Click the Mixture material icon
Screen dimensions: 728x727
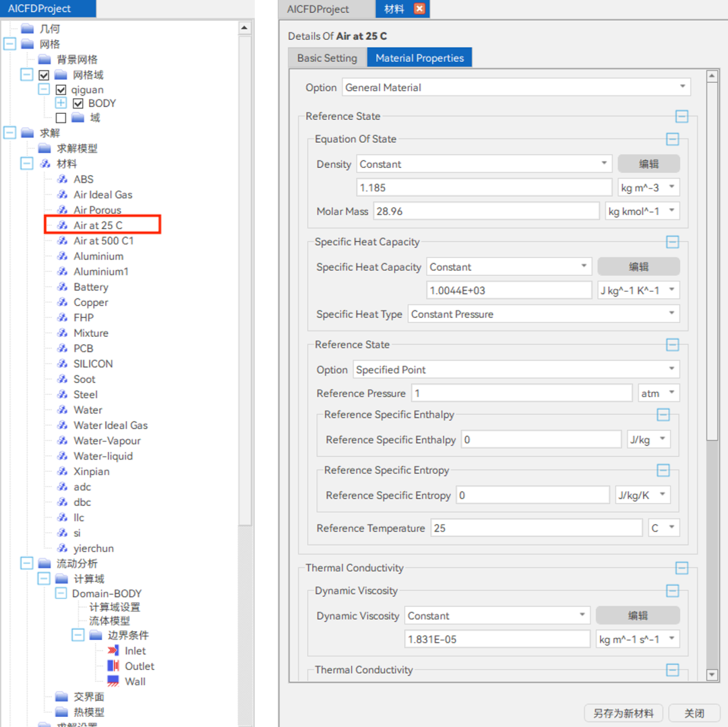62,333
